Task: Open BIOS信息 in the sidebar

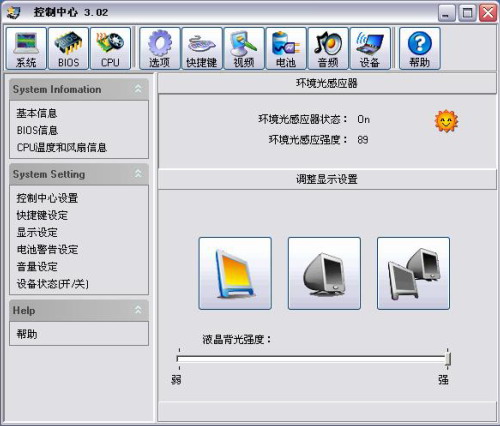Action: (x=37, y=130)
